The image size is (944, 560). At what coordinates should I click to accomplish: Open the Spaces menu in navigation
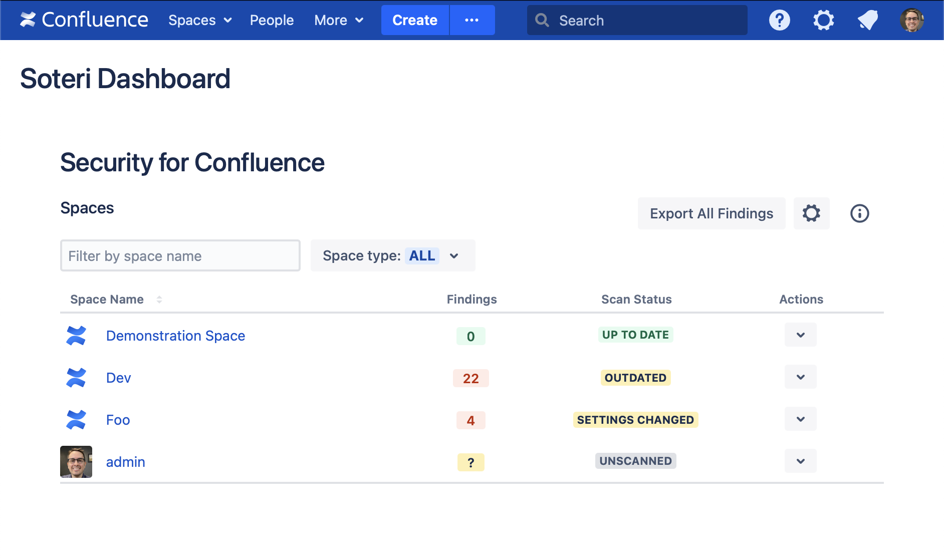[200, 20]
